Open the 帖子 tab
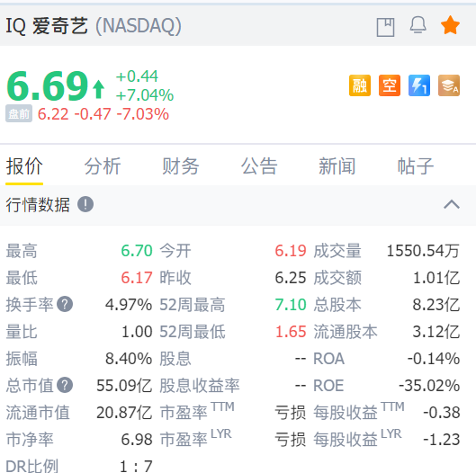 416,166
